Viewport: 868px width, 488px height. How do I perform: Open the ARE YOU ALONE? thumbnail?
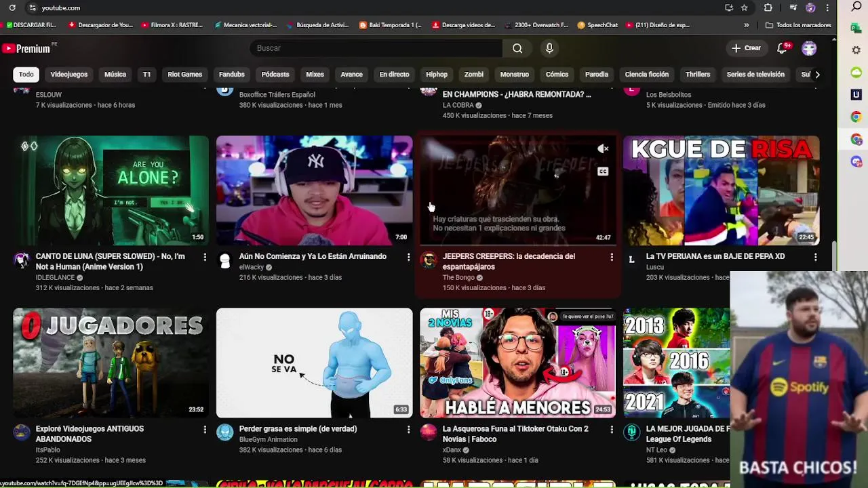[111, 190]
